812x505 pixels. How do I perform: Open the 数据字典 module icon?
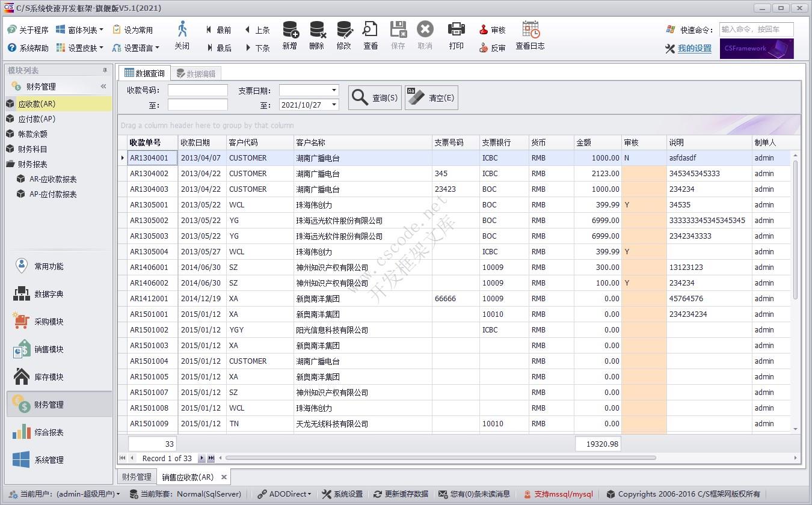pyautogui.click(x=20, y=293)
